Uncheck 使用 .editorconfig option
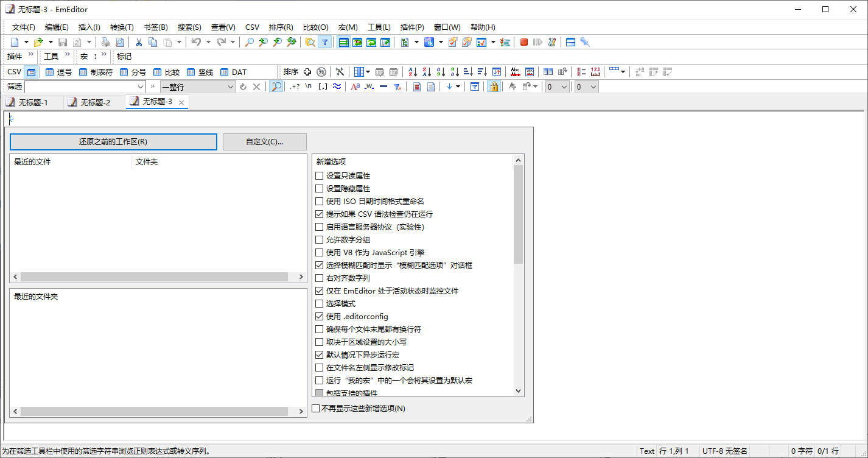868x458 pixels. pyautogui.click(x=320, y=316)
